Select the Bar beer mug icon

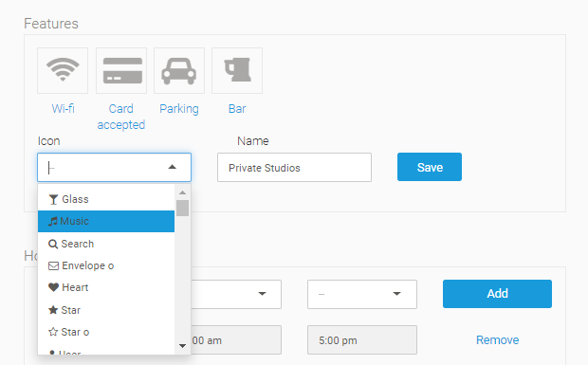[237, 70]
